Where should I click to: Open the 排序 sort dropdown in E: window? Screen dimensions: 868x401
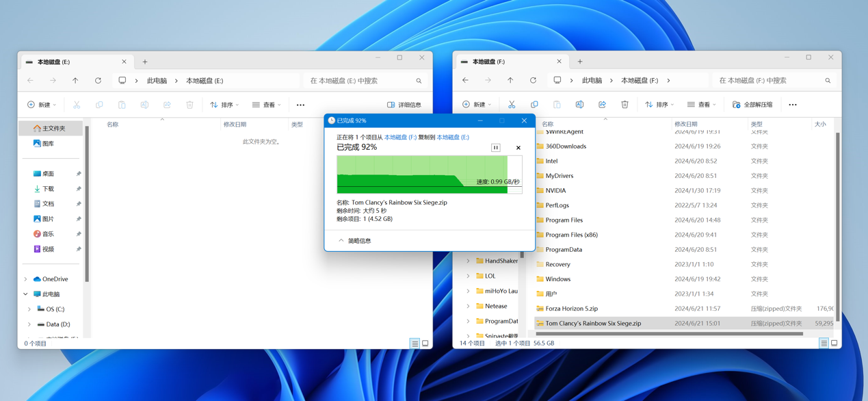pos(224,105)
